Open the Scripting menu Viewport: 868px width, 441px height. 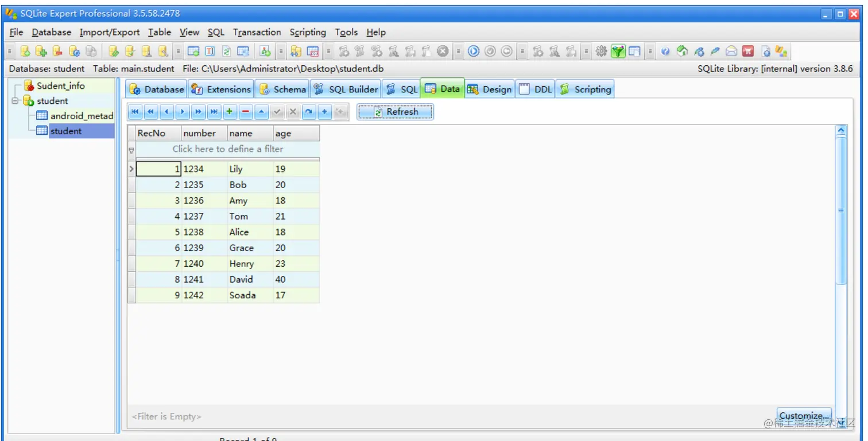(308, 32)
